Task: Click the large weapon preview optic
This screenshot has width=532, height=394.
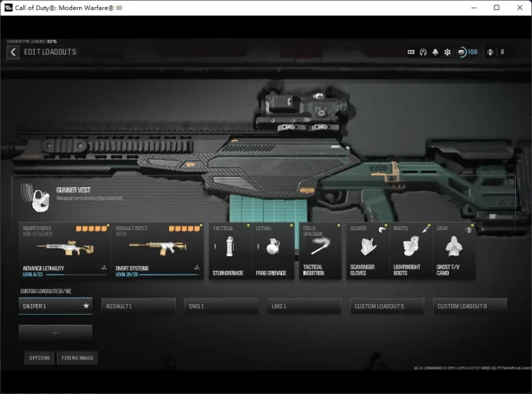Action: click(303, 112)
